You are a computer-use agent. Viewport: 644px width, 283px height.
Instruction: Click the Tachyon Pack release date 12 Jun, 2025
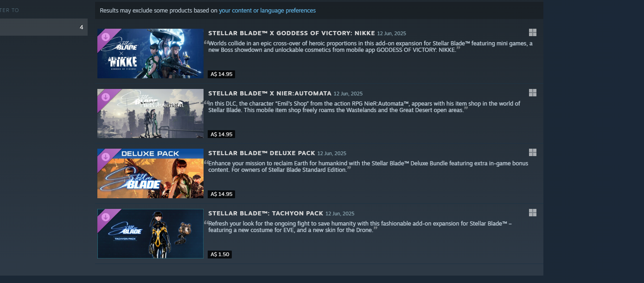pyautogui.click(x=340, y=214)
